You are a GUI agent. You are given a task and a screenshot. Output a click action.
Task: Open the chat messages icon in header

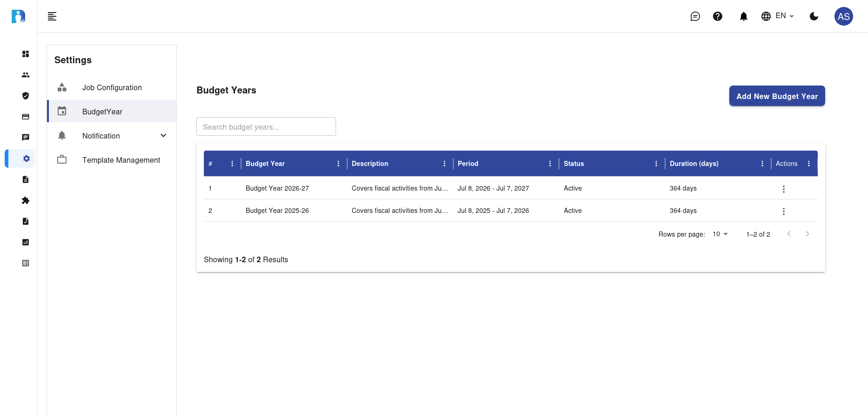[695, 16]
